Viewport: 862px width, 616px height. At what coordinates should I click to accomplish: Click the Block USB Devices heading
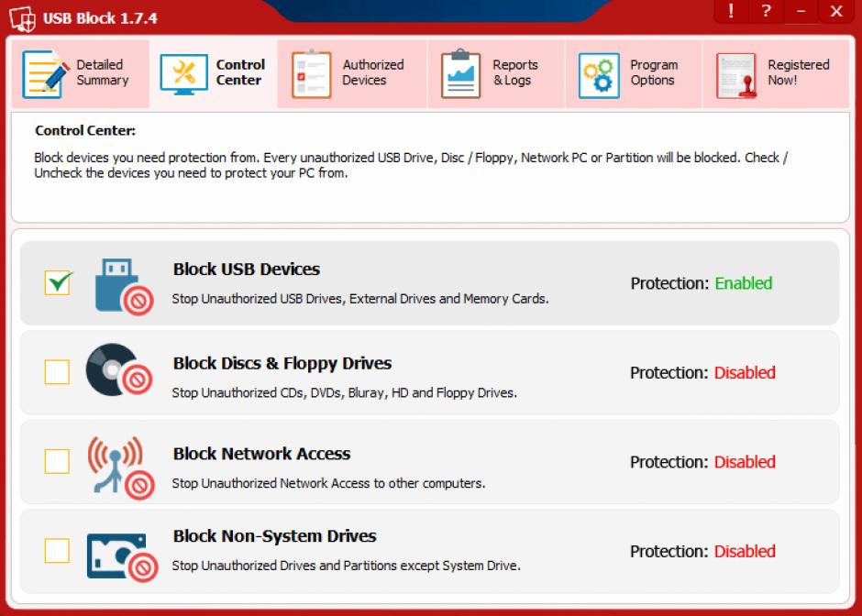[x=247, y=269]
